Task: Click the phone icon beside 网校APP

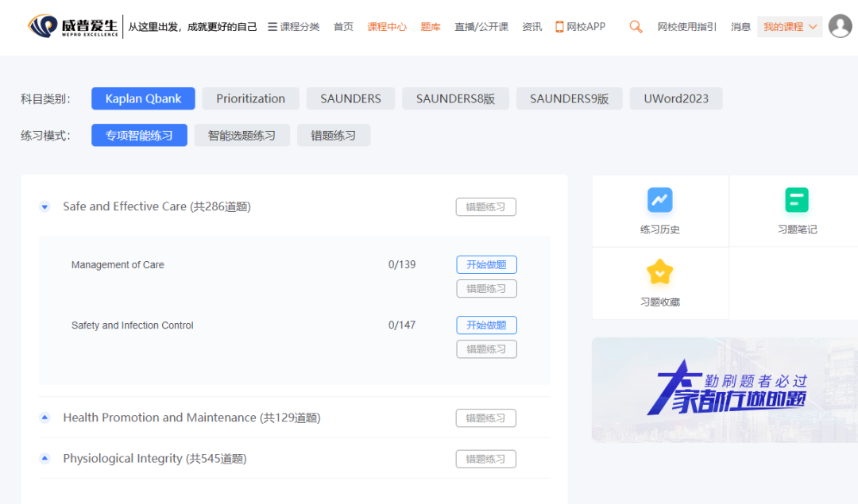Action: (559, 27)
